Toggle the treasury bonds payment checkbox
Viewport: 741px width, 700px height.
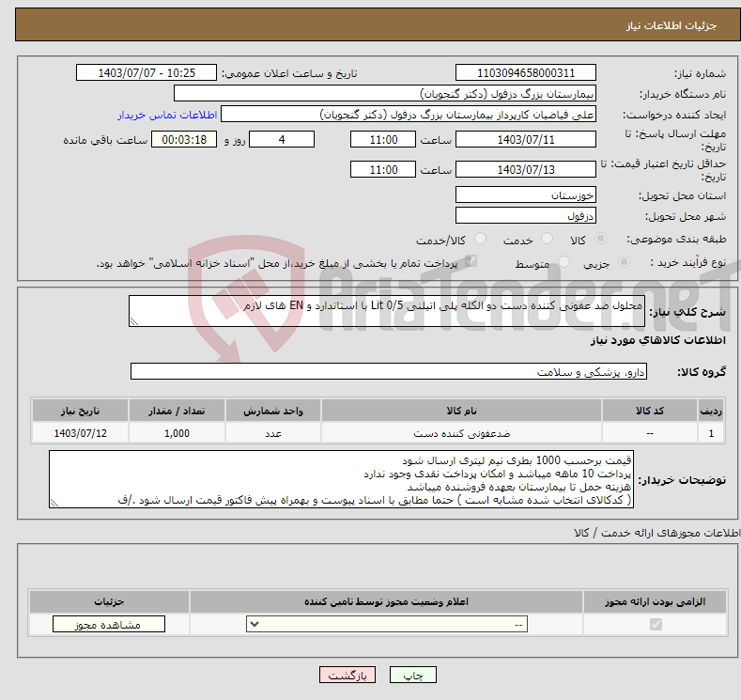click(471, 261)
